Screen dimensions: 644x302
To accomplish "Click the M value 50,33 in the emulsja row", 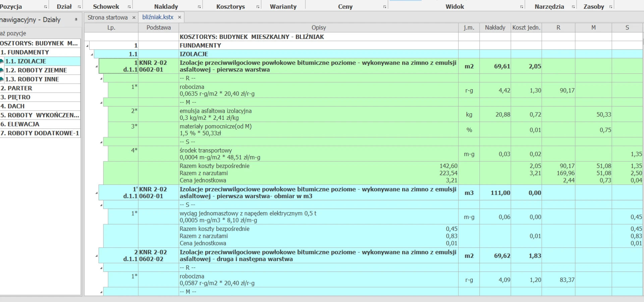I will click(594, 114).
